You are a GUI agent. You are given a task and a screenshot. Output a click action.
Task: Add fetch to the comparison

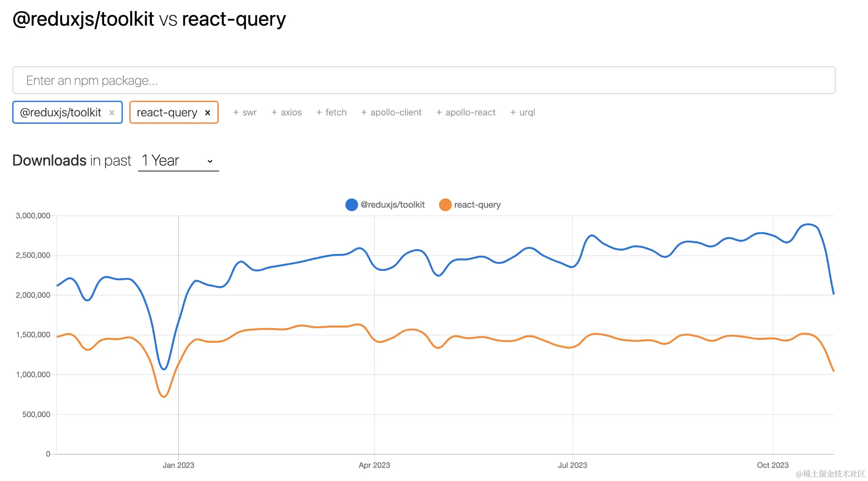(x=332, y=112)
